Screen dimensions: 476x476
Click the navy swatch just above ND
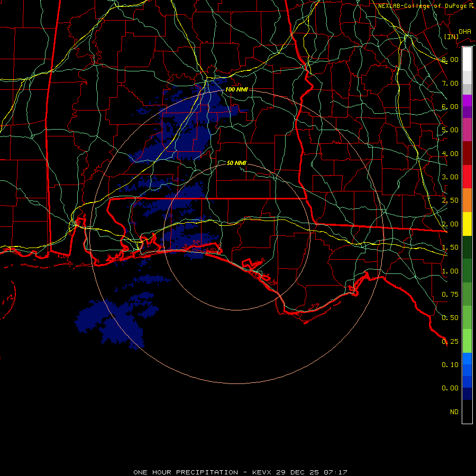[x=467, y=394]
